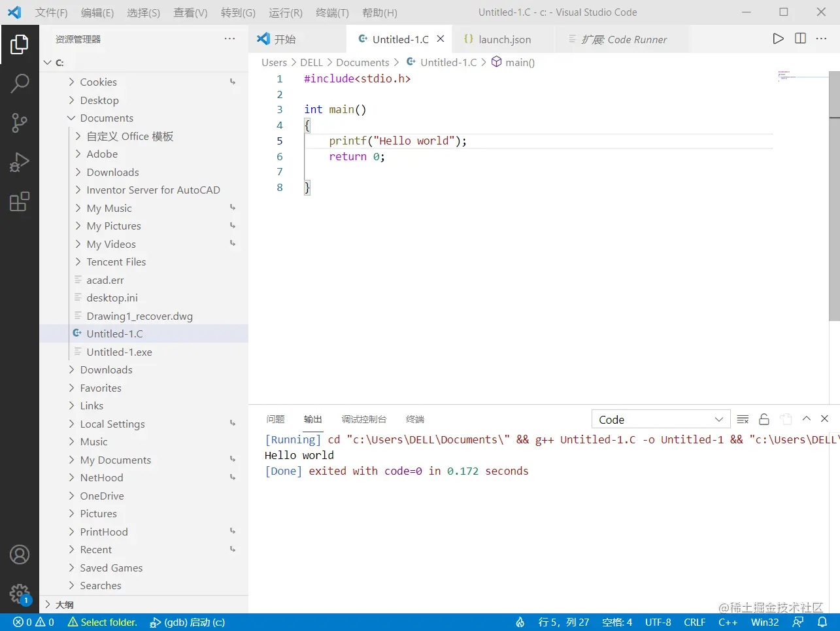Toggle the output scroll lock icon
Image resolution: width=840 pixels, height=631 pixels.
coord(764,419)
